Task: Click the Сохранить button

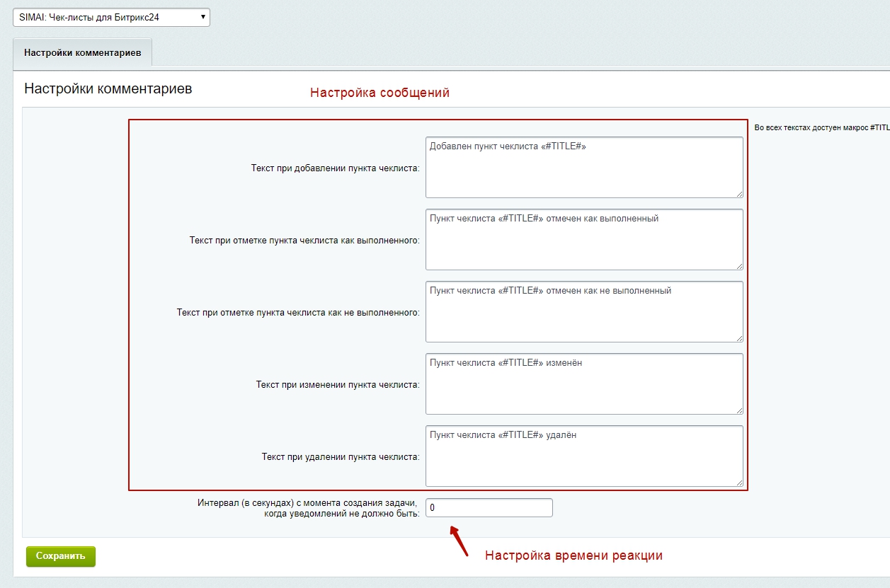Action: click(61, 556)
